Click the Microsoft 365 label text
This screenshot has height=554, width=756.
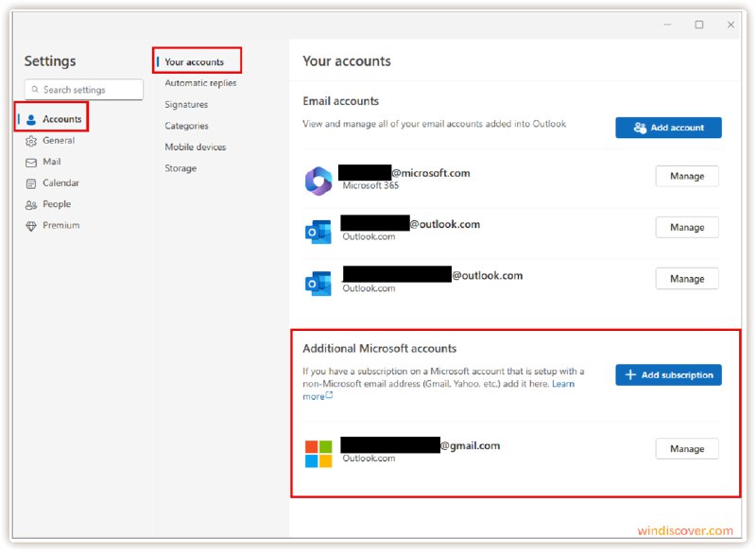370,185
